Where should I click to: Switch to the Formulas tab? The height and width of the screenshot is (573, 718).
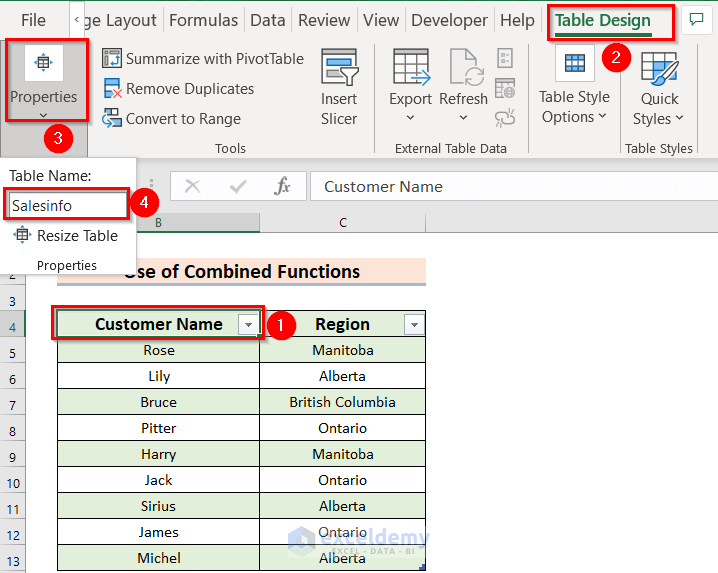click(203, 20)
